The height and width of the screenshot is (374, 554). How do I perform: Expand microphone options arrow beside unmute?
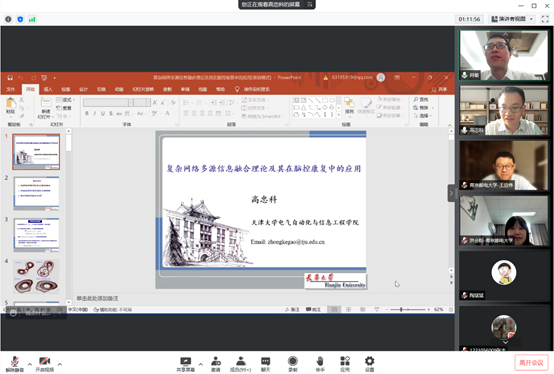pos(30,364)
